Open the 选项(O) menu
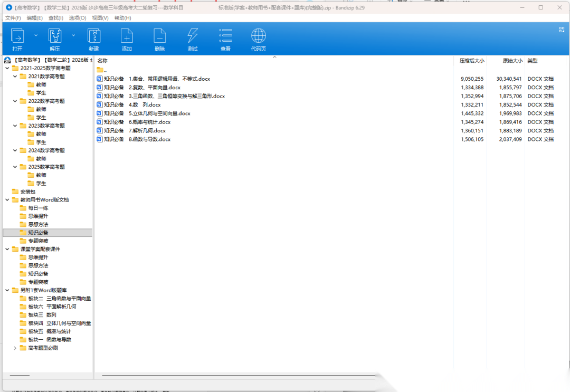 tap(78, 18)
